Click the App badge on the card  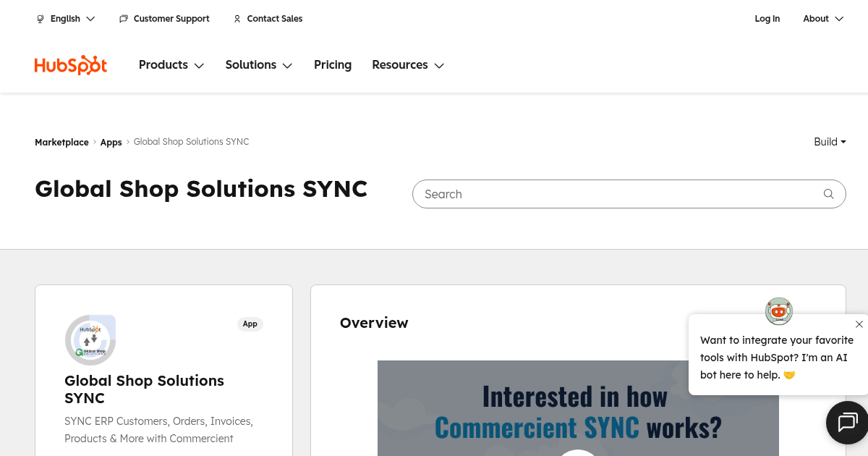[x=250, y=324]
